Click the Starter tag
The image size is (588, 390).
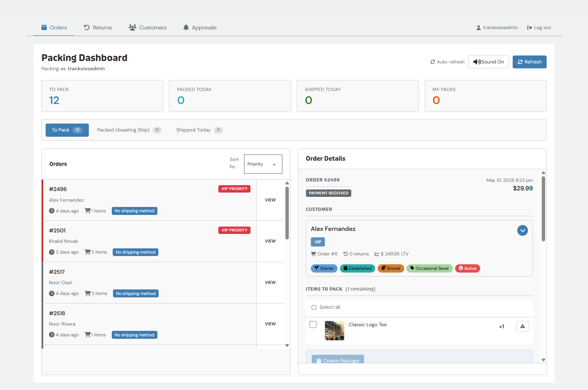pyautogui.click(x=324, y=268)
